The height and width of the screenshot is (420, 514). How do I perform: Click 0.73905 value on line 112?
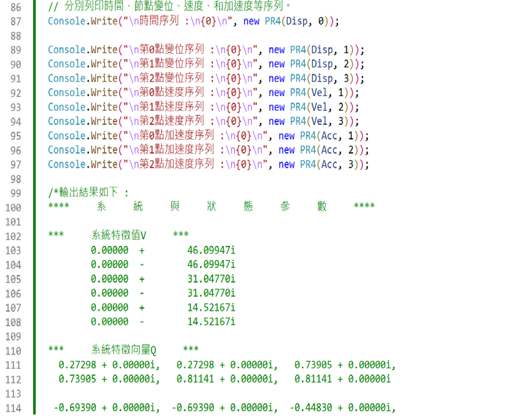tap(77, 380)
